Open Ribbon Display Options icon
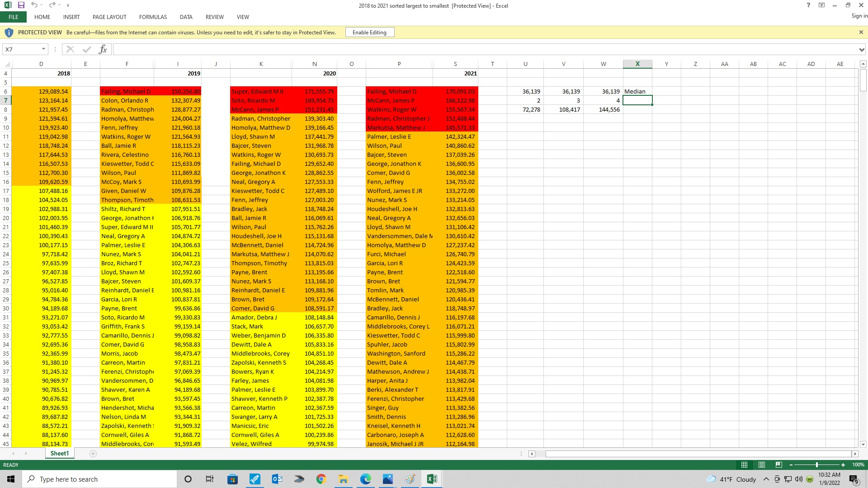The width and height of the screenshot is (868, 488). 821,5
